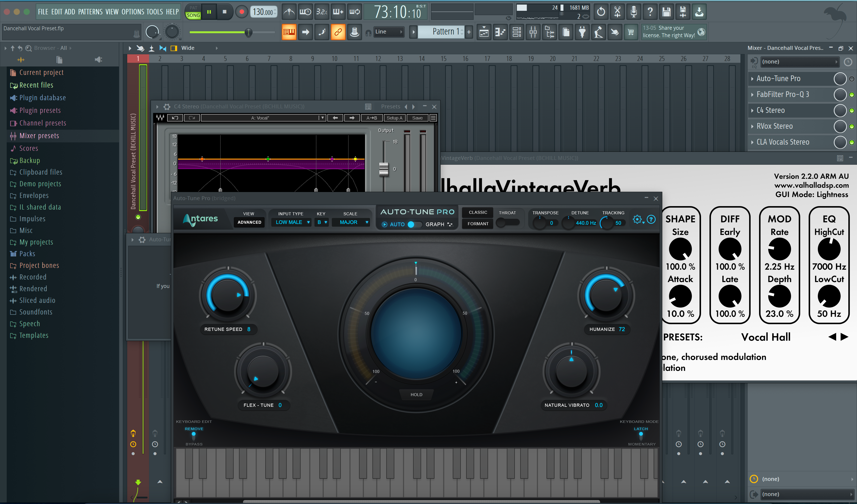Click the C4 Output fader handle
The image size is (857, 504).
click(384, 169)
